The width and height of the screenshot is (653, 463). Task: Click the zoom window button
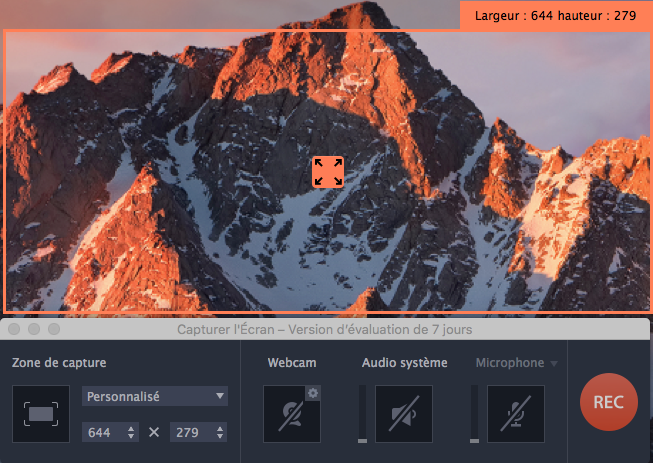(54, 329)
